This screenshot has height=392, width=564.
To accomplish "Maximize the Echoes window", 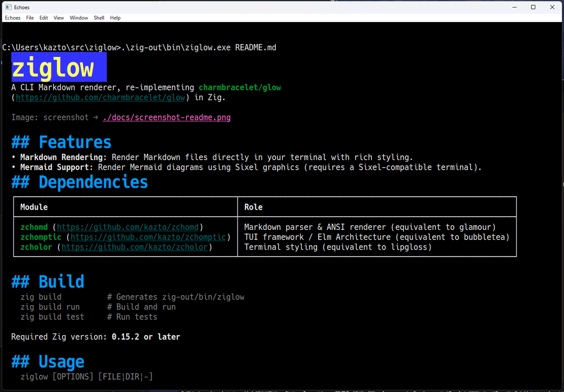I will pos(533,7).
